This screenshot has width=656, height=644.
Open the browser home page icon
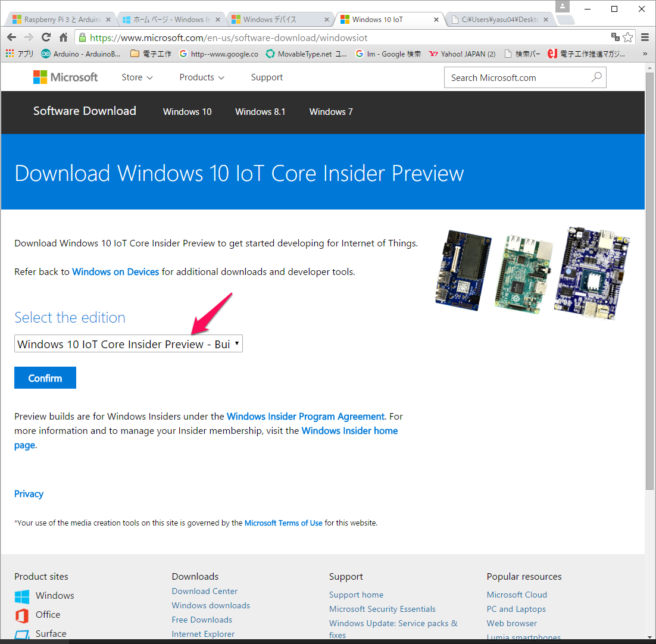click(63, 37)
